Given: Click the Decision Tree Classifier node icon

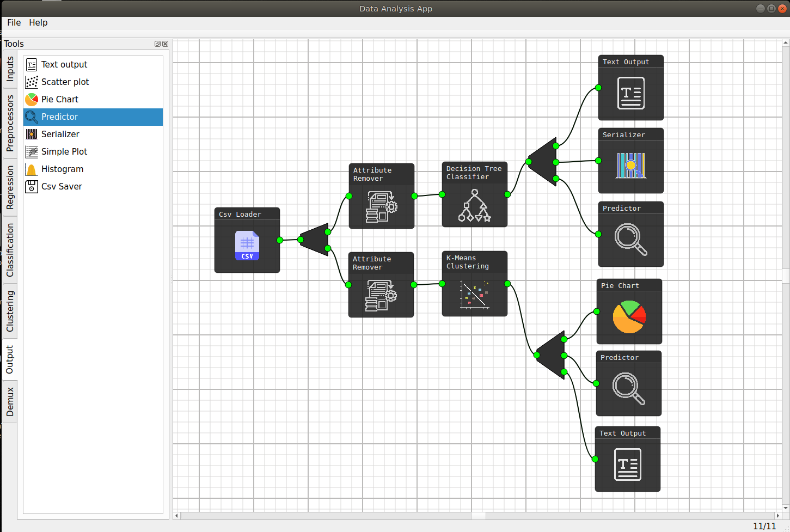Looking at the screenshot, I should click(474, 205).
